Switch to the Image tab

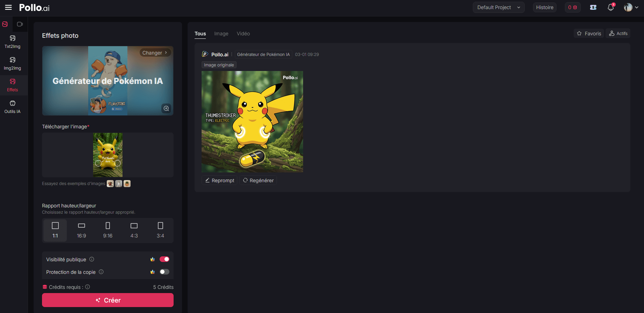coord(221,34)
